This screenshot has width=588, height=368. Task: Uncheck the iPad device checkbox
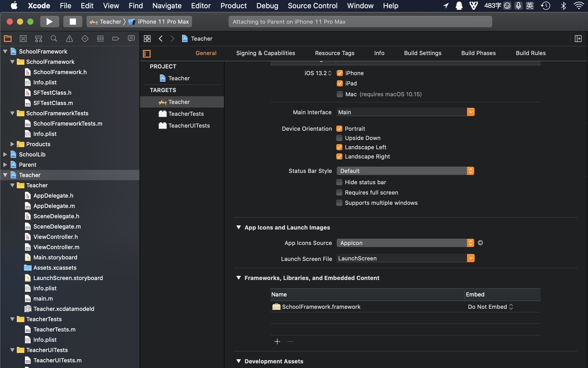tap(340, 83)
